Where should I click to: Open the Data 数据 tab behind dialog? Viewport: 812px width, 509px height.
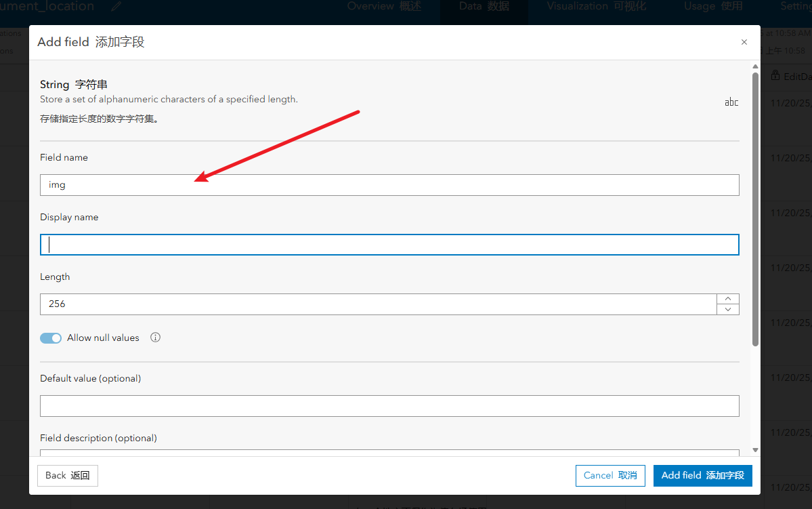pos(484,6)
